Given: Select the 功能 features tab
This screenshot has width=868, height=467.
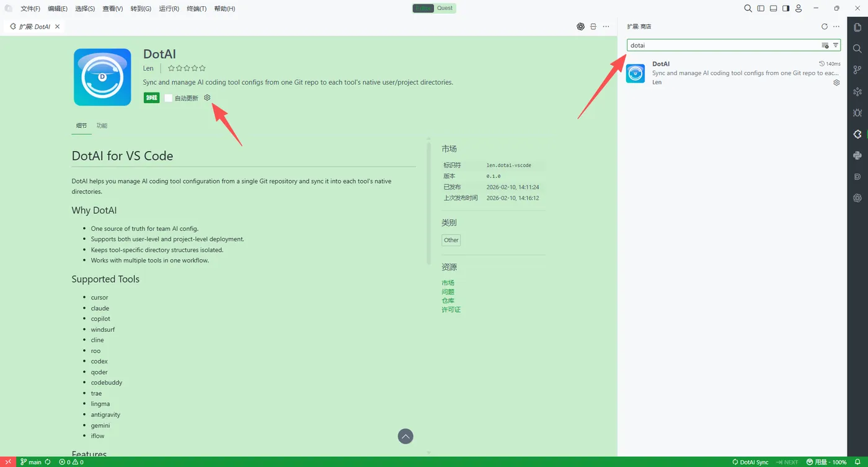Looking at the screenshot, I should pos(102,125).
